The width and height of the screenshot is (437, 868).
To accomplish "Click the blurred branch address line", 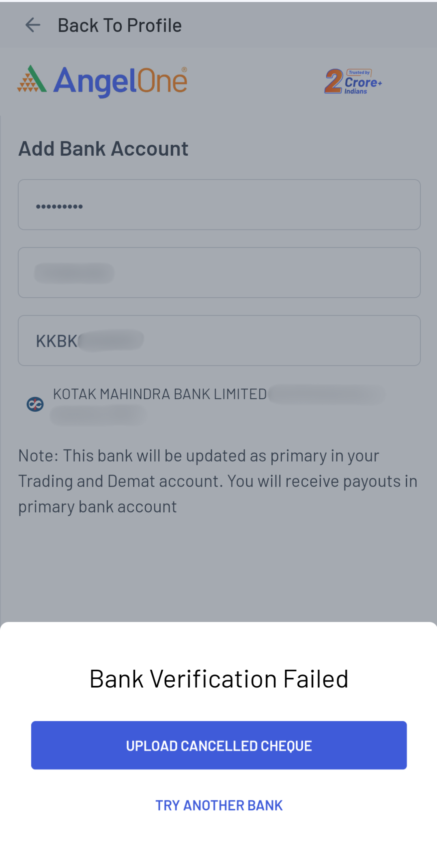I will [x=97, y=416].
